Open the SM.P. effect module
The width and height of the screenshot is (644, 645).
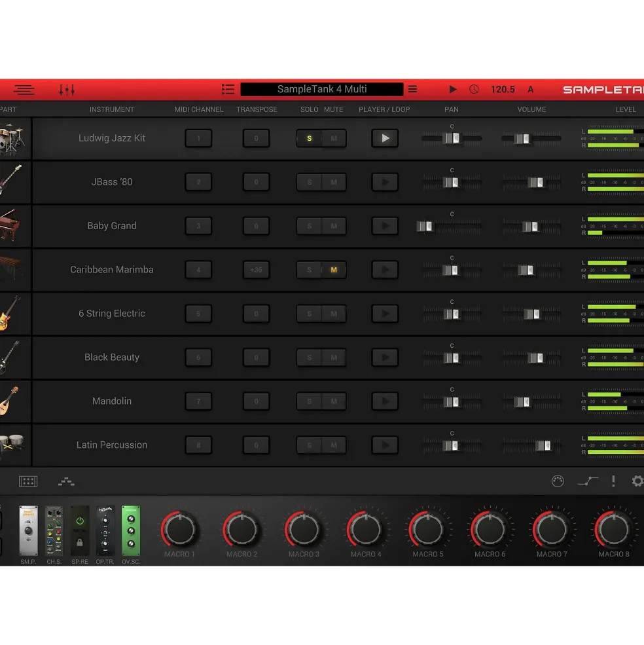(28, 530)
